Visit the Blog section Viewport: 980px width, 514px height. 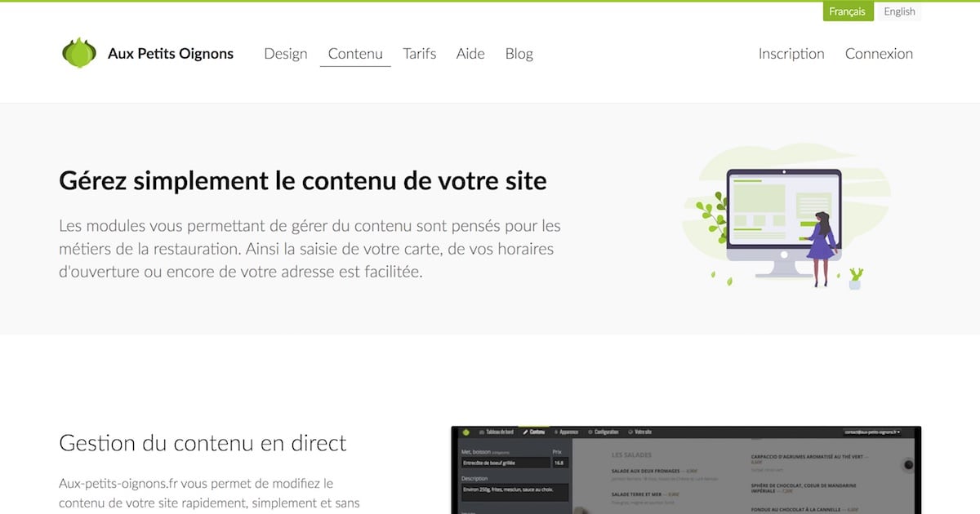[519, 54]
